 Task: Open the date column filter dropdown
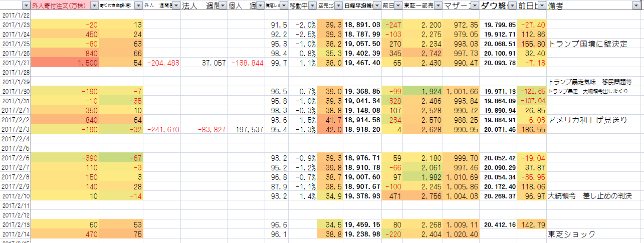pyautogui.click(x=26, y=6)
